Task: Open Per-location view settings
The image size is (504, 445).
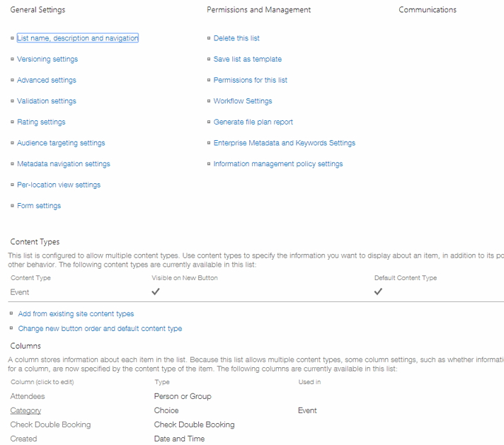Action: pyautogui.click(x=59, y=185)
